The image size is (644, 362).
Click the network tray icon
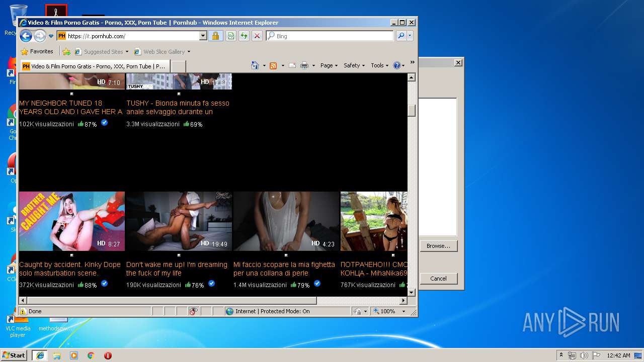pyautogui.click(x=572, y=355)
